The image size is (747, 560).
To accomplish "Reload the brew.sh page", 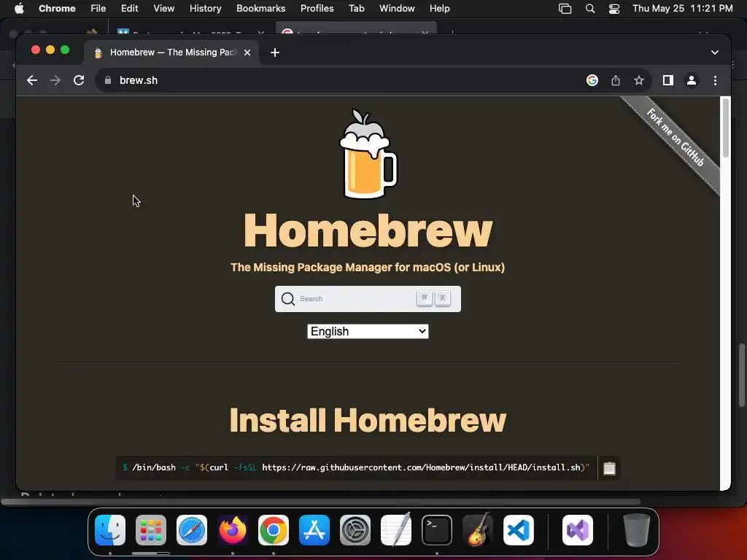I will pyautogui.click(x=79, y=80).
